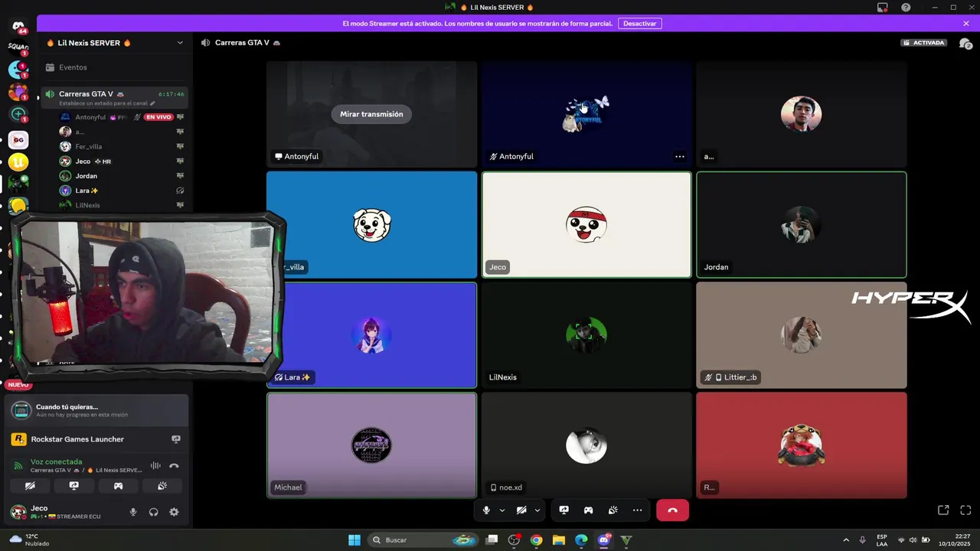Screen dimensions: 980x551
Task: Share screen for Rockstar Games Launcher
Action: click(176, 439)
